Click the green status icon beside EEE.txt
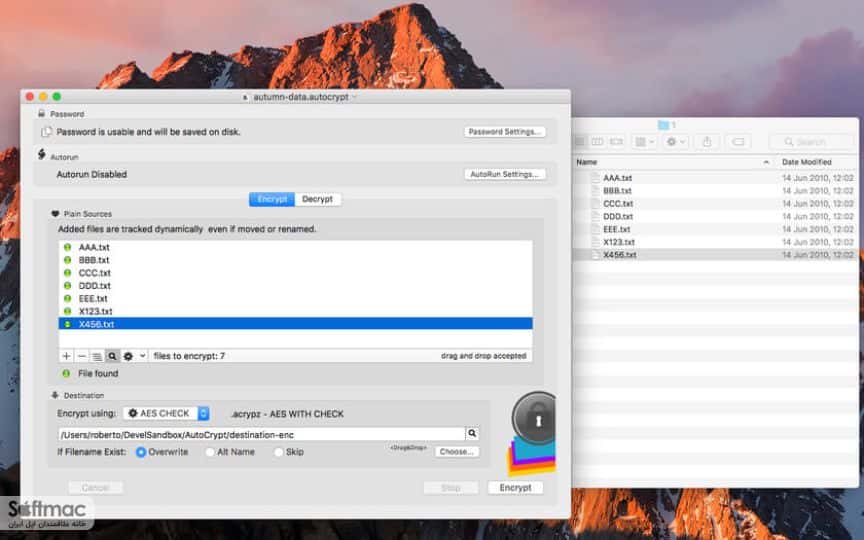The image size is (864, 540). pyautogui.click(x=67, y=298)
